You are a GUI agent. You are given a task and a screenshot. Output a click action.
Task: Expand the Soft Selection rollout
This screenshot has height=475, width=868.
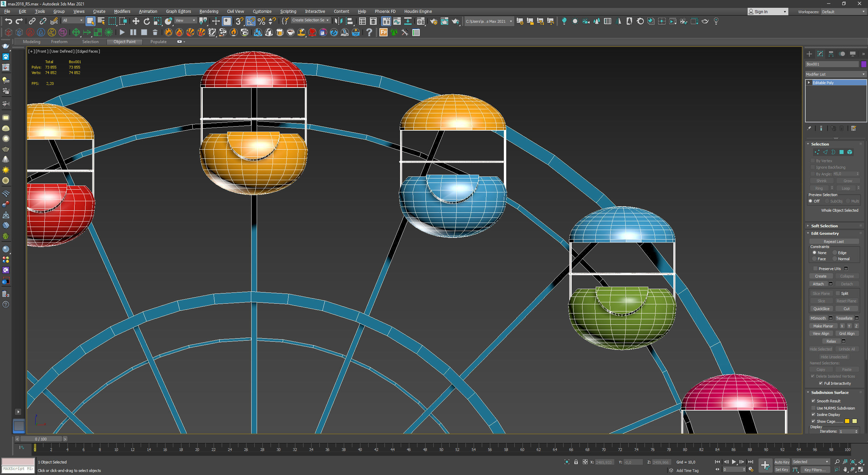pyautogui.click(x=824, y=226)
